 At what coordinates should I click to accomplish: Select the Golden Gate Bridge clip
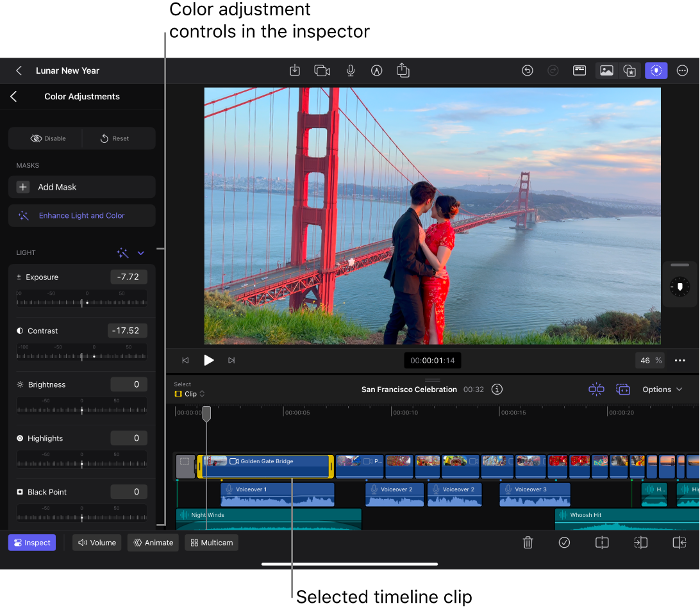point(265,466)
